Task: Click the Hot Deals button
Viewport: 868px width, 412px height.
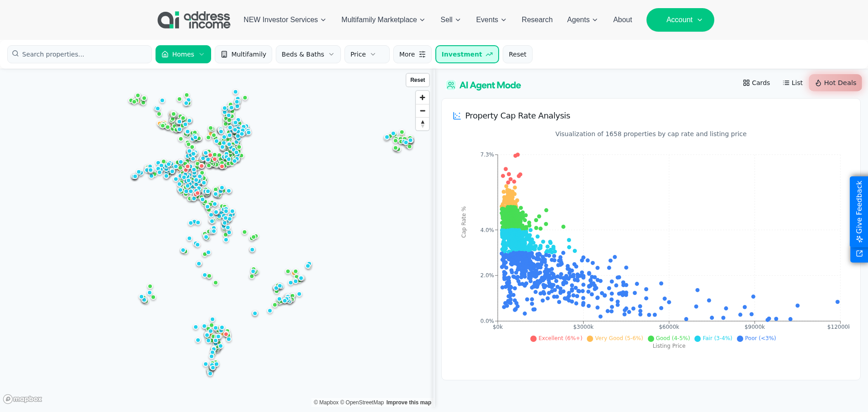Action: [835, 83]
